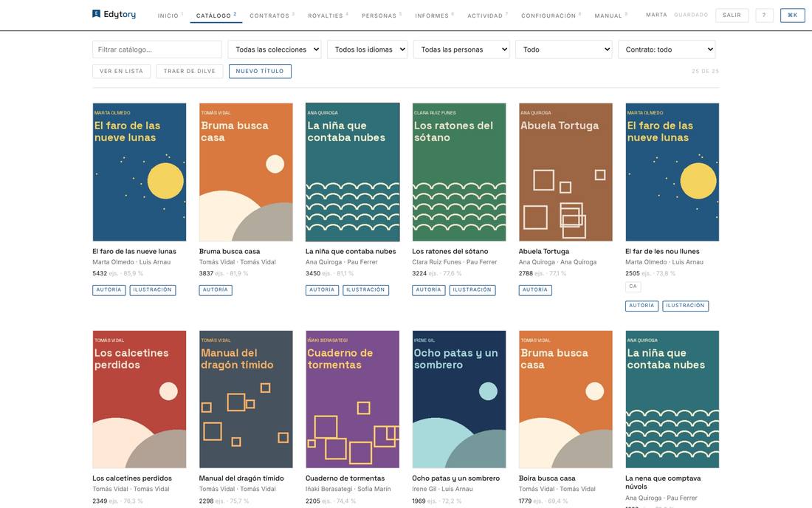812x508 pixels.
Task: Open the ⌘K command palette button
Action: click(792, 16)
